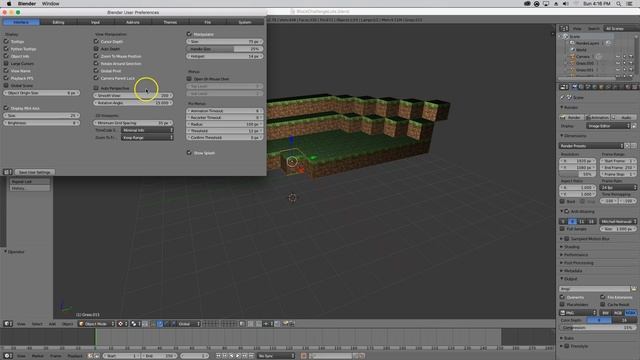
Task: Switch to Editing tab in User Preferences
Action: point(58,22)
